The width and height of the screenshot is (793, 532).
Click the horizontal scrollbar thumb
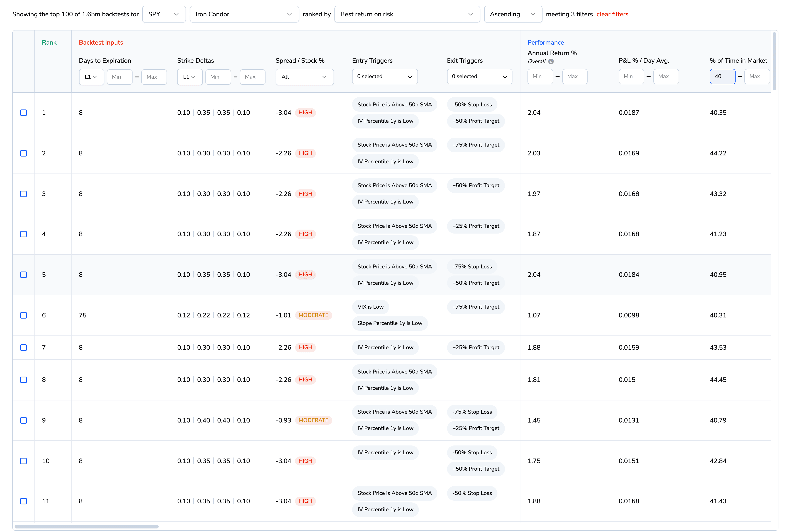(x=87, y=526)
